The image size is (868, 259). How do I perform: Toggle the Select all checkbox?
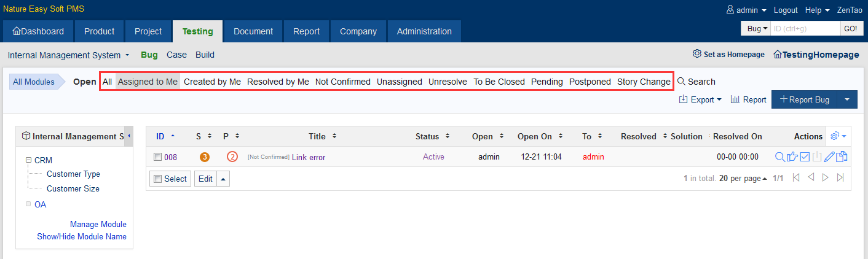(158, 179)
